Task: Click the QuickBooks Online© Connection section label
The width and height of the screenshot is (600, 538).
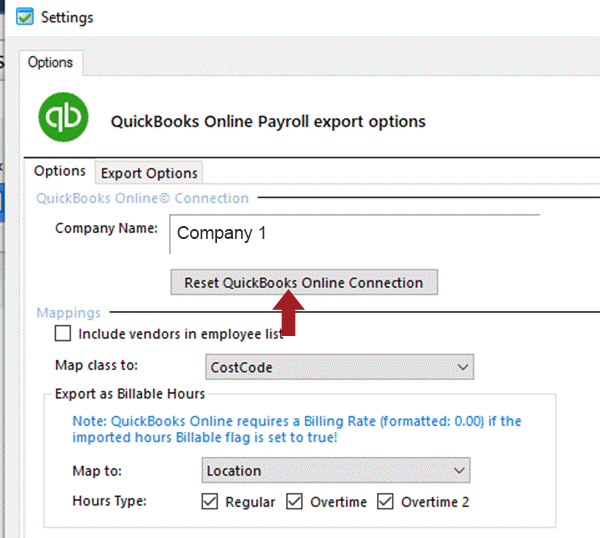Action: point(142,198)
